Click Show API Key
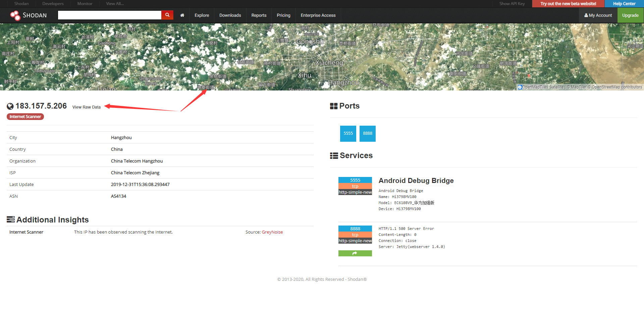Screen dimensions: 644x317 (512, 4)
